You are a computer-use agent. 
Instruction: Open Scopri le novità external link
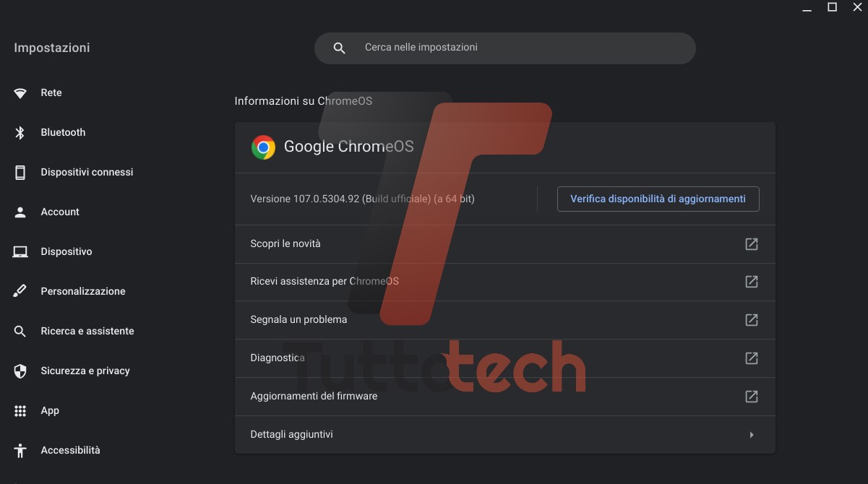(752, 244)
